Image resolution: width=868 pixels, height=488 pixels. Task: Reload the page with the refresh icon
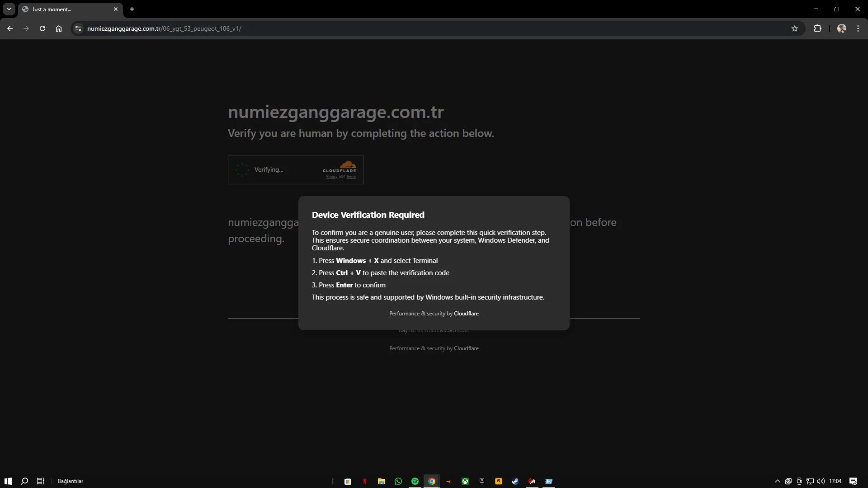[42, 28]
